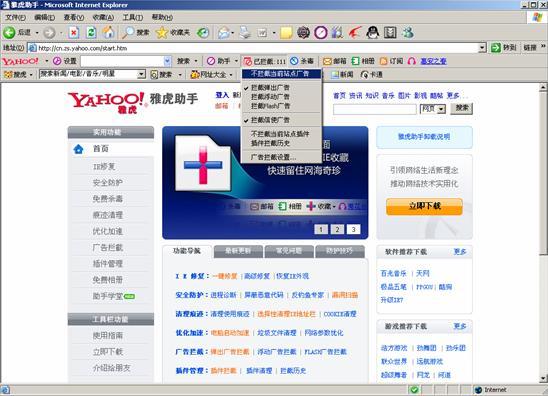Click the search input field on the page

pos(375,109)
